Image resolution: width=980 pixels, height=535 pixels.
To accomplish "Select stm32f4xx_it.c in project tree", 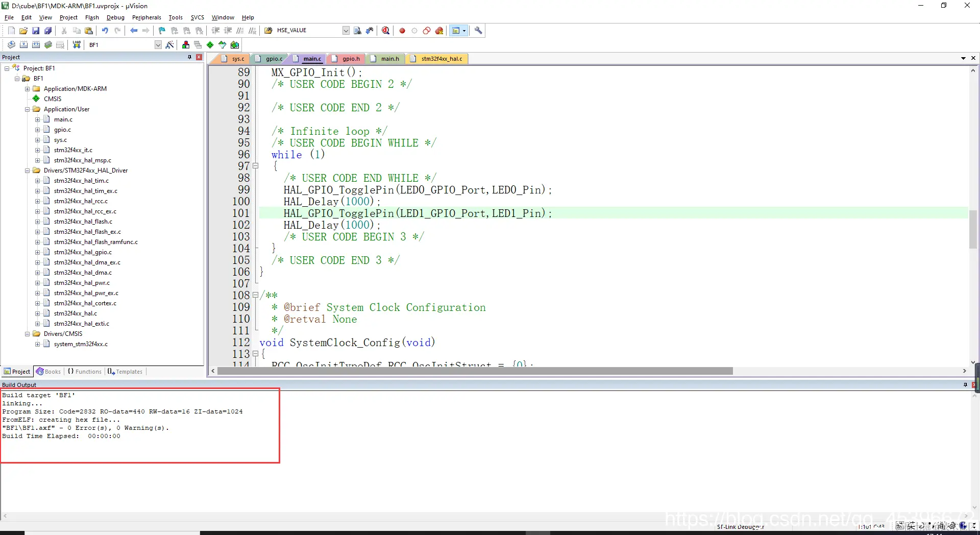I will coord(73,150).
